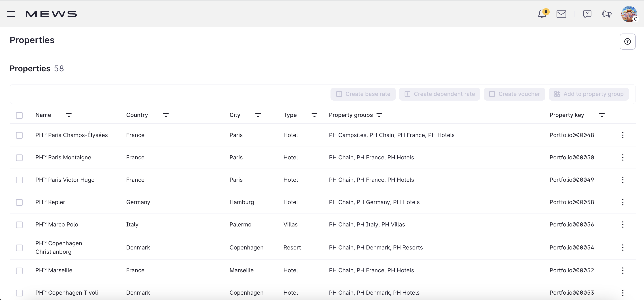Click property key Portfolio000054
This screenshot has height=300, width=644.
572,247
